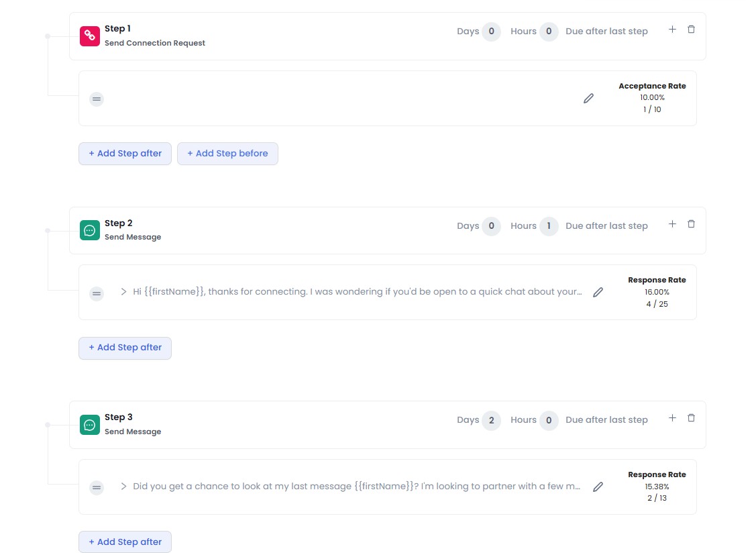
Task: Select the Acceptance Rate stat on Step 1
Action: click(x=651, y=97)
